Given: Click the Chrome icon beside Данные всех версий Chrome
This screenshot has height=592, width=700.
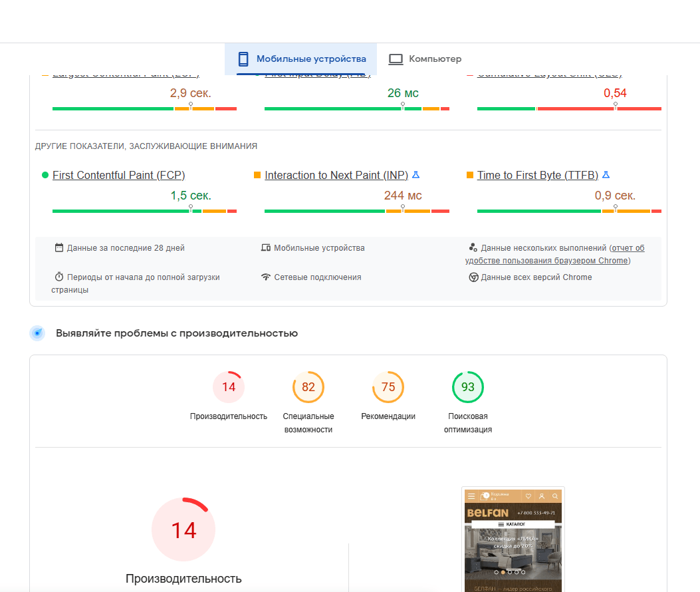Looking at the screenshot, I should pos(473,277).
